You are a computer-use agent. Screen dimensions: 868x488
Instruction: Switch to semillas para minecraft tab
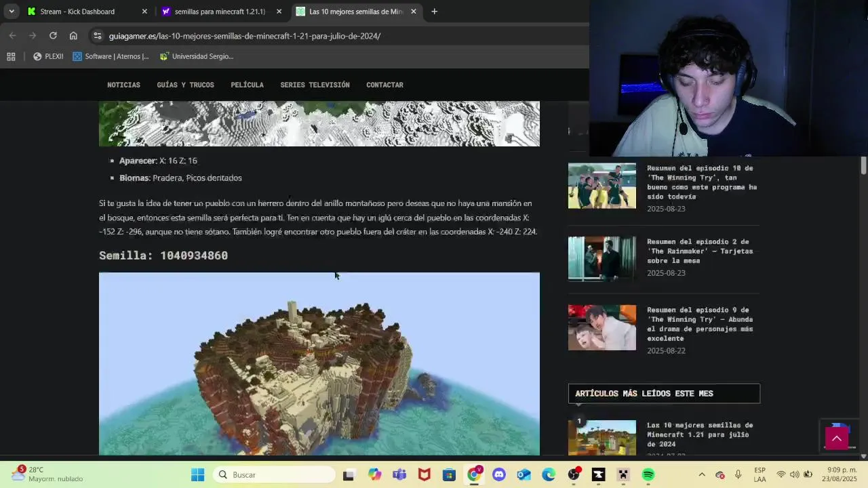pos(222,12)
